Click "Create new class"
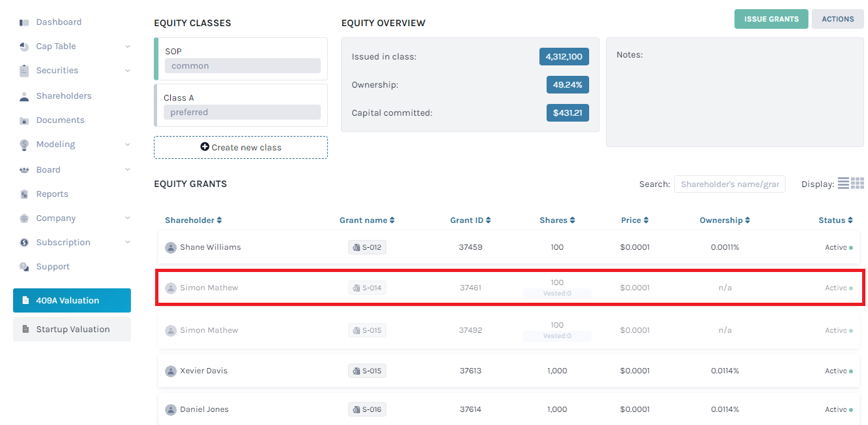This screenshot has width=868, height=425. pyautogui.click(x=240, y=147)
